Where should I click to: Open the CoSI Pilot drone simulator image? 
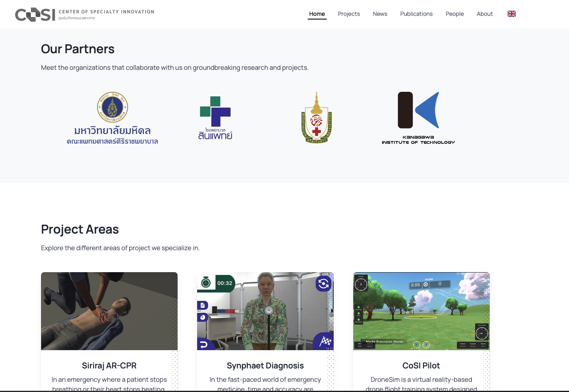421,311
